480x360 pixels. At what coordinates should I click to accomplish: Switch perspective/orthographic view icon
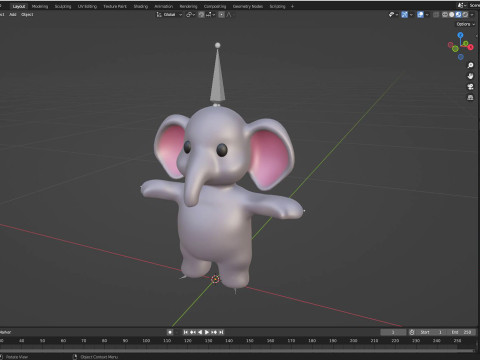coord(470,97)
